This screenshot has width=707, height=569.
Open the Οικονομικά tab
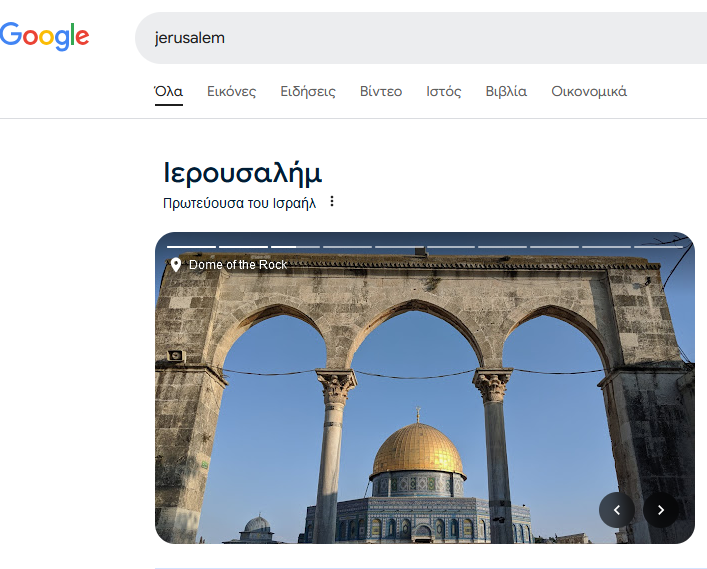coord(589,92)
